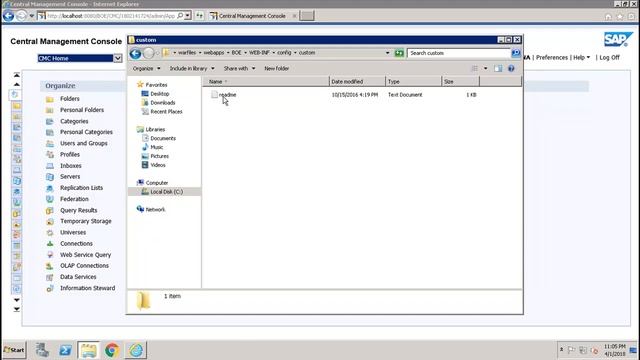
Task: Select Music under Libraries
Action: click(157, 147)
